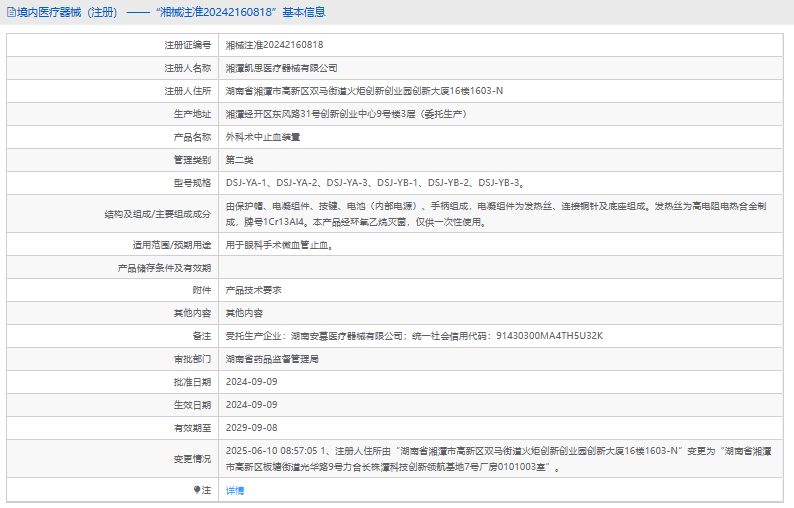Click effective date 2024-09-09 in 生效日期 row

pyautogui.click(x=252, y=405)
